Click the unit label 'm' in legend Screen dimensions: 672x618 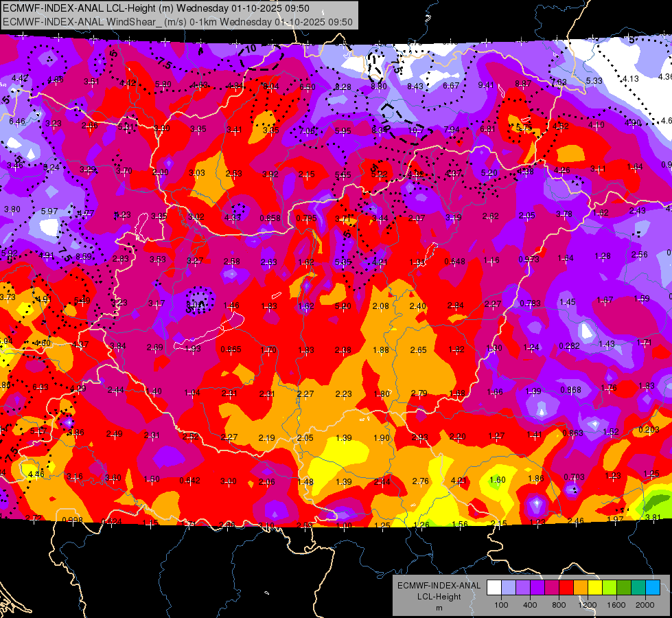click(439, 608)
